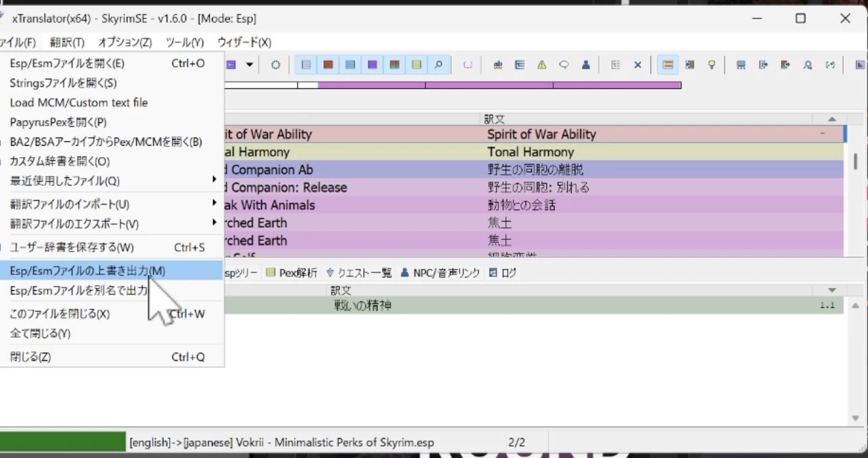This screenshot has height=458, width=868.
Task: Choose PapyrusPexを開く(P) menu item
Action: 112,122
